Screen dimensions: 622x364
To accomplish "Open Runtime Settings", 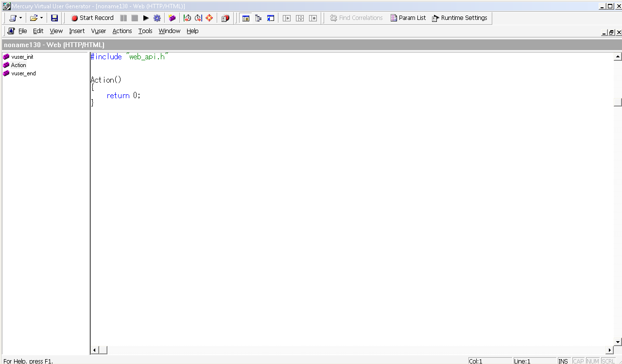I will coord(460,18).
